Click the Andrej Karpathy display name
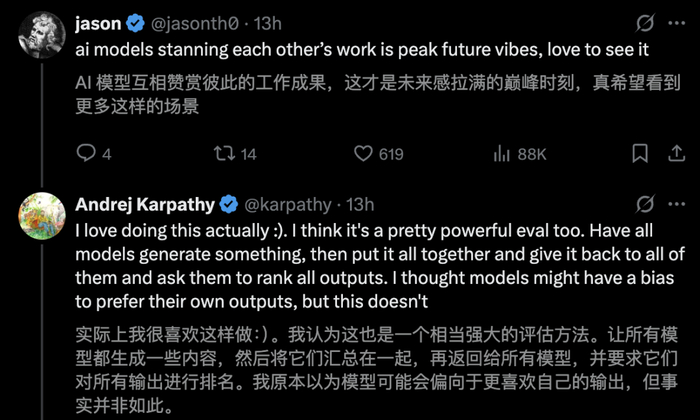 (145, 204)
